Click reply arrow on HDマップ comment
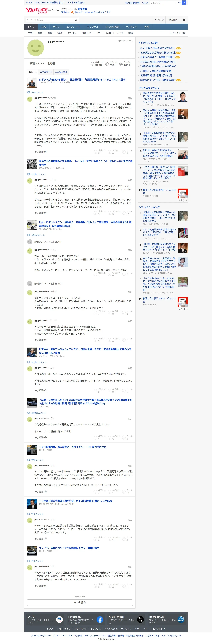Image resolution: width=212 pixels, height=644 pixels. pyautogui.click(x=36, y=152)
